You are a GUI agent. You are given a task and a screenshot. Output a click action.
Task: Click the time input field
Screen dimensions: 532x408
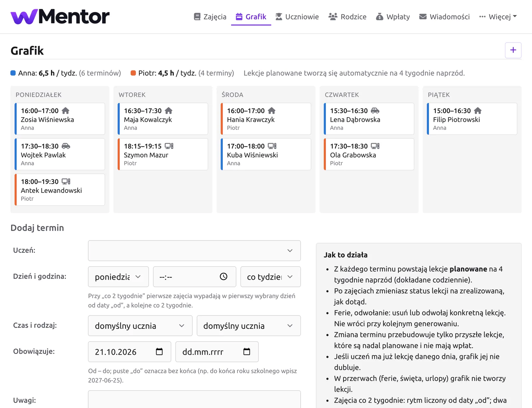point(195,277)
